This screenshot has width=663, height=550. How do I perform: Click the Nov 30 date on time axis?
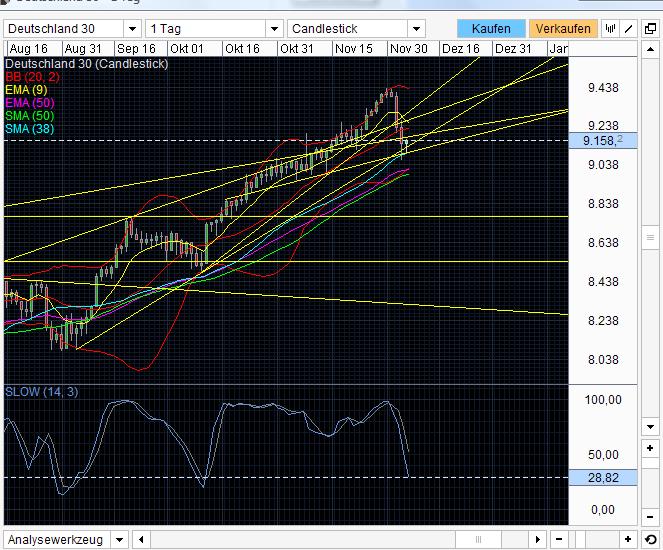click(408, 49)
